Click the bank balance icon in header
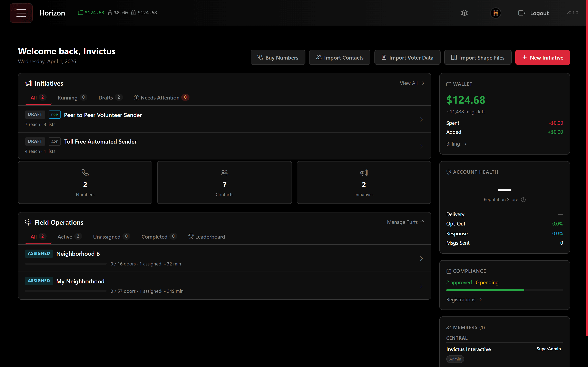This screenshot has width=588, height=367. click(133, 13)
